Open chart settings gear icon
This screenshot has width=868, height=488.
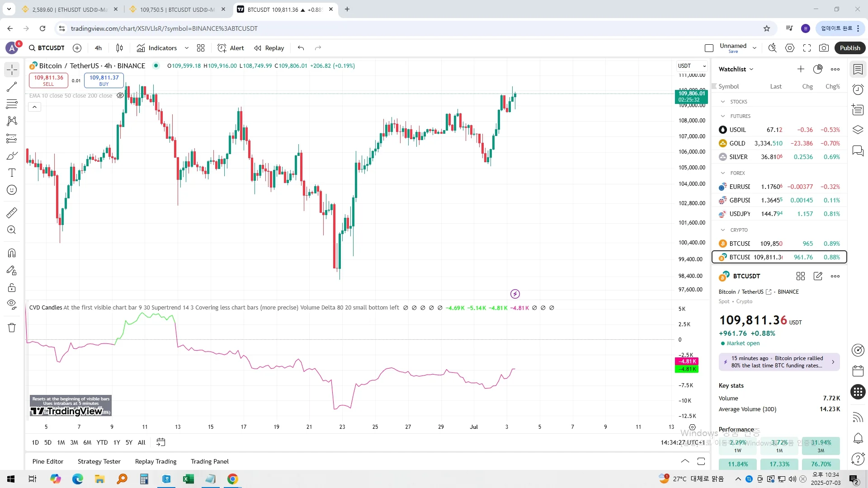pyautogui.click(x=790, y=48)
